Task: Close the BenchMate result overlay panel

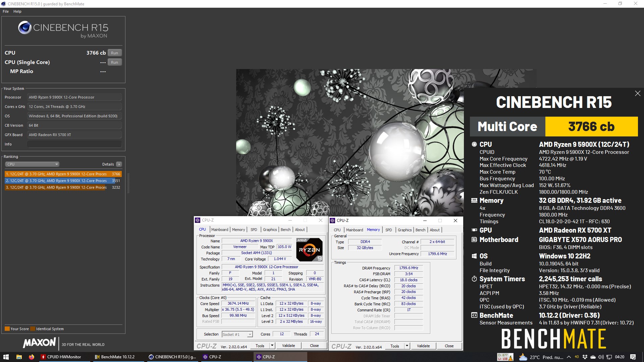Action: tap(638, 94)
